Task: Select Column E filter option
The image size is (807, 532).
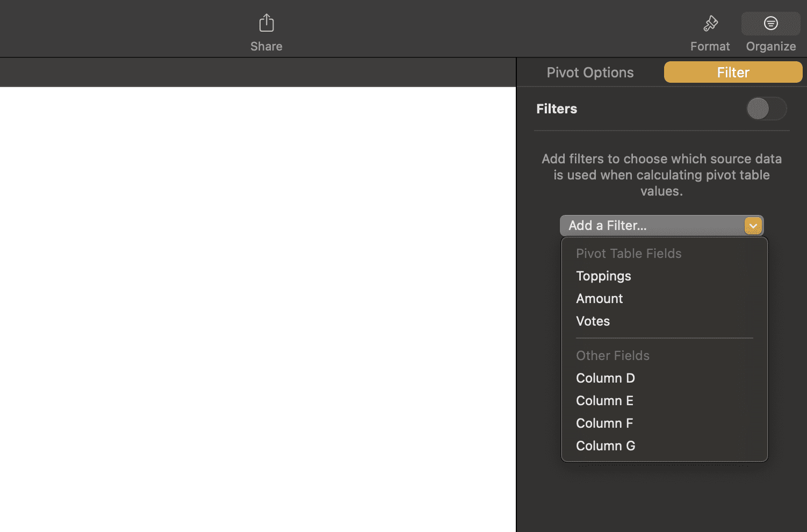Action: [x=604, y=400]
